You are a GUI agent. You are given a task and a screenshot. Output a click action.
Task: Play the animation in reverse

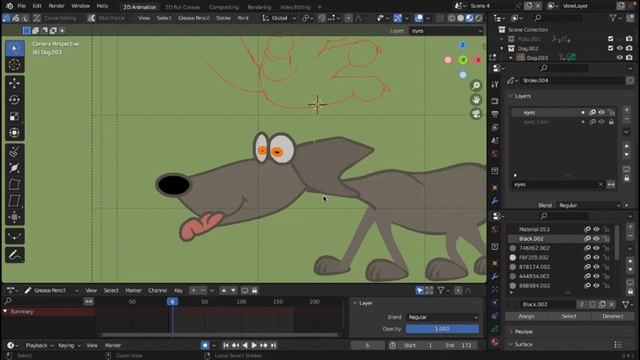(x=245, y=345)
